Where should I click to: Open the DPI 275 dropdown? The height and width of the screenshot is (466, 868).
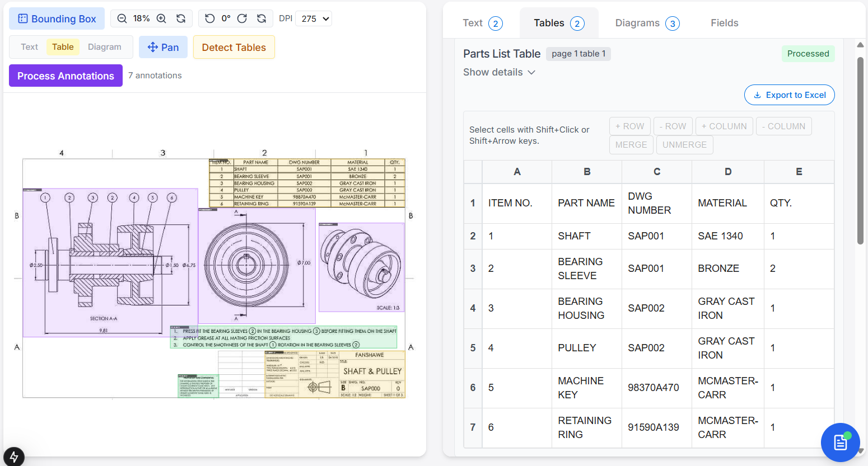click(x=314, y=18)
